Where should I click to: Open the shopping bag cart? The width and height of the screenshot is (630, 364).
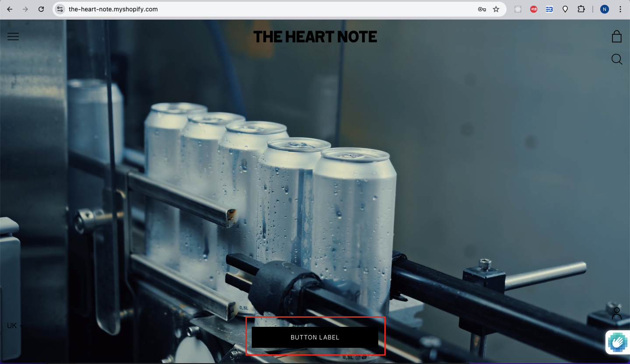tap(616, 36)
